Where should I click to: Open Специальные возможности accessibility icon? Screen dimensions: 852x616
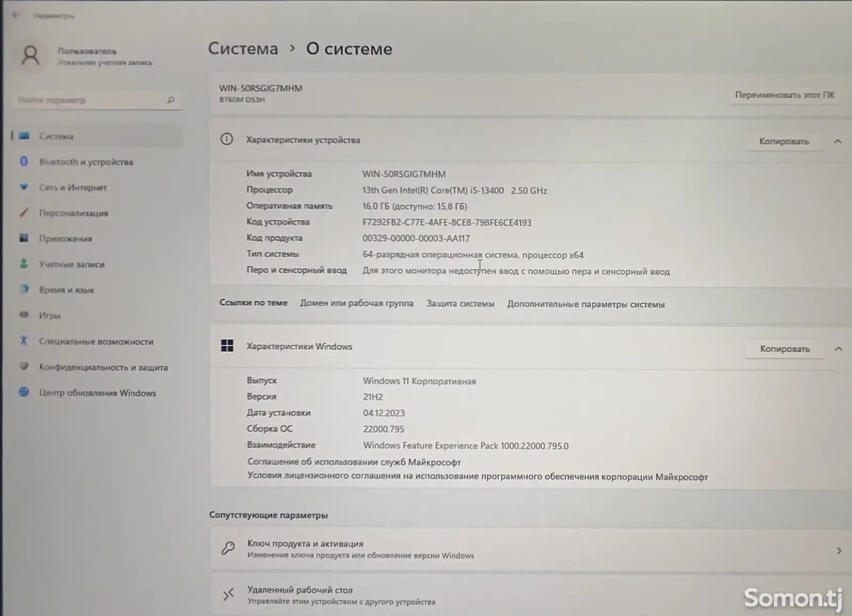(24, 340)
